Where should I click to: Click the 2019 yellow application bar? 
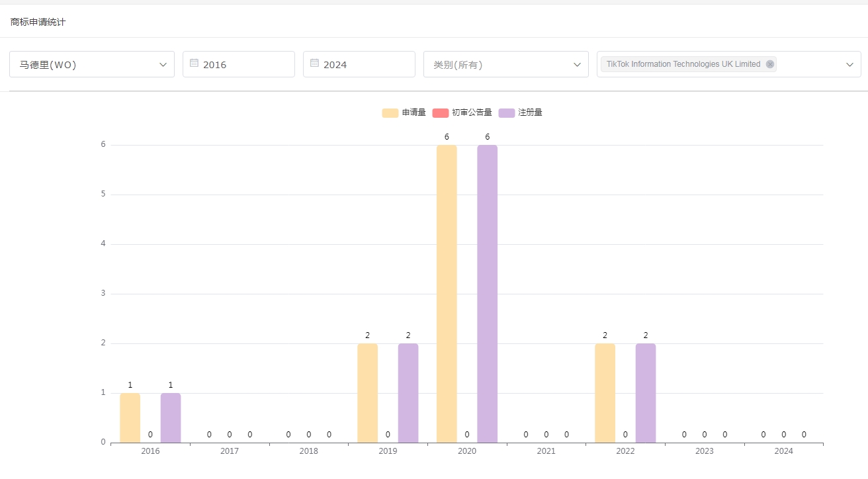(367, 393)
